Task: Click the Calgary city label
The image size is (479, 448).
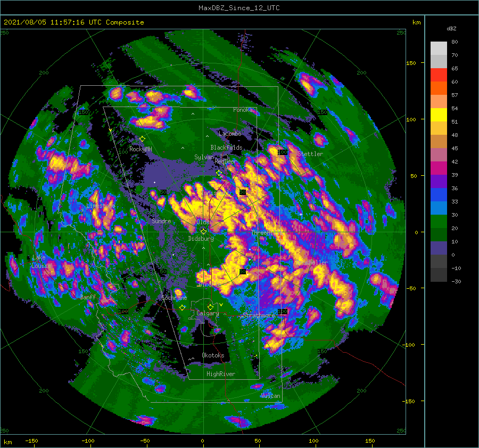Action: pos(208,313)
